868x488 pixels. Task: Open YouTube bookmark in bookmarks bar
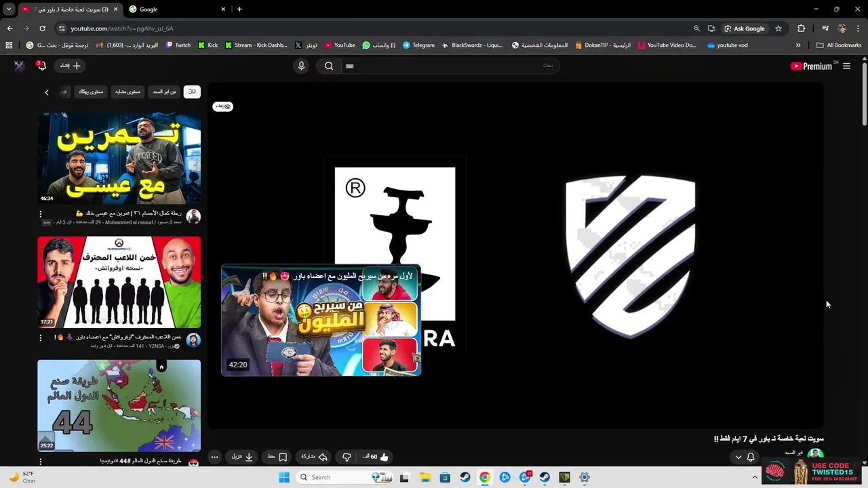click(340, 45)
